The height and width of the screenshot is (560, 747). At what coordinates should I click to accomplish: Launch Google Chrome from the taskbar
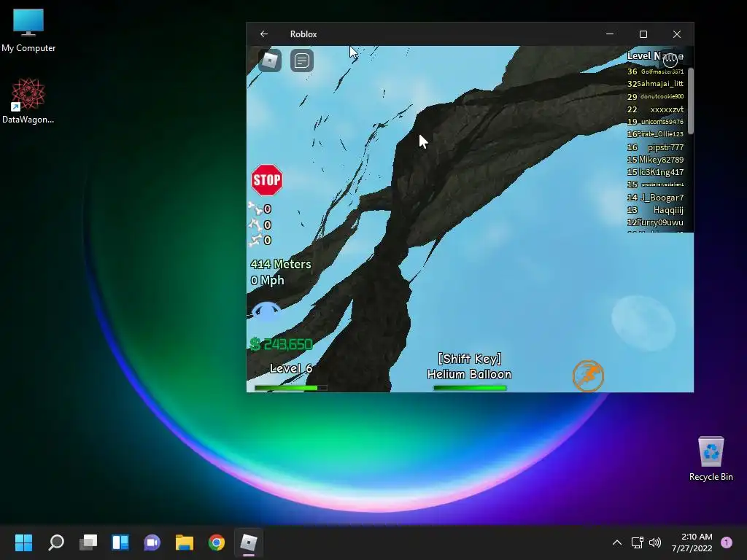click(x=216, y=542)
